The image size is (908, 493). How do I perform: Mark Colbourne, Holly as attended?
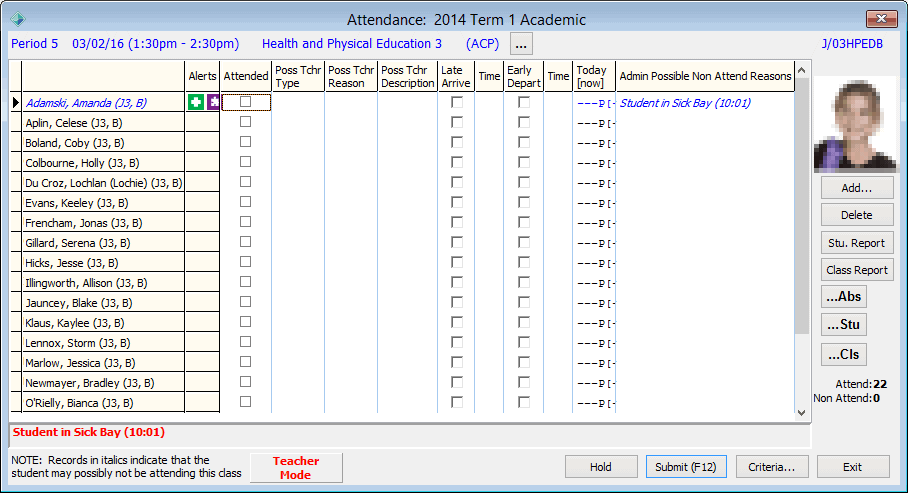coord(246,162)
